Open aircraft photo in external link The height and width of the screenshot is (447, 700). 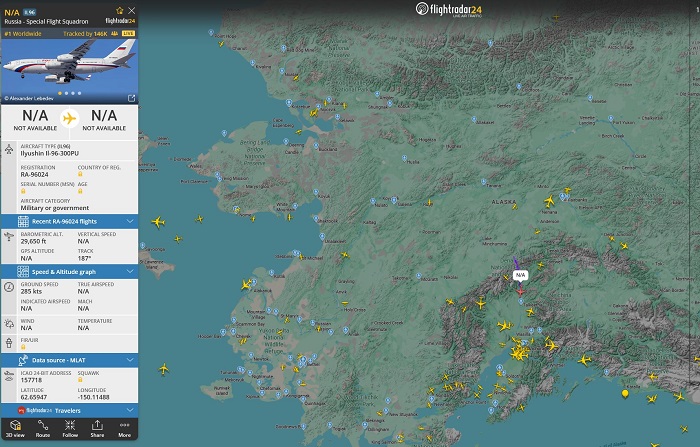click(x=131, y=98)
